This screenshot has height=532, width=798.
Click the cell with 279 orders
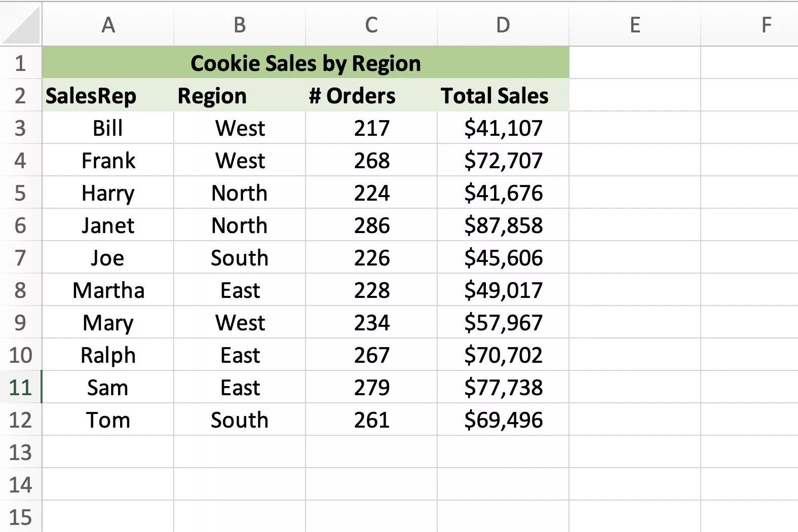click(x=372, y=388)
